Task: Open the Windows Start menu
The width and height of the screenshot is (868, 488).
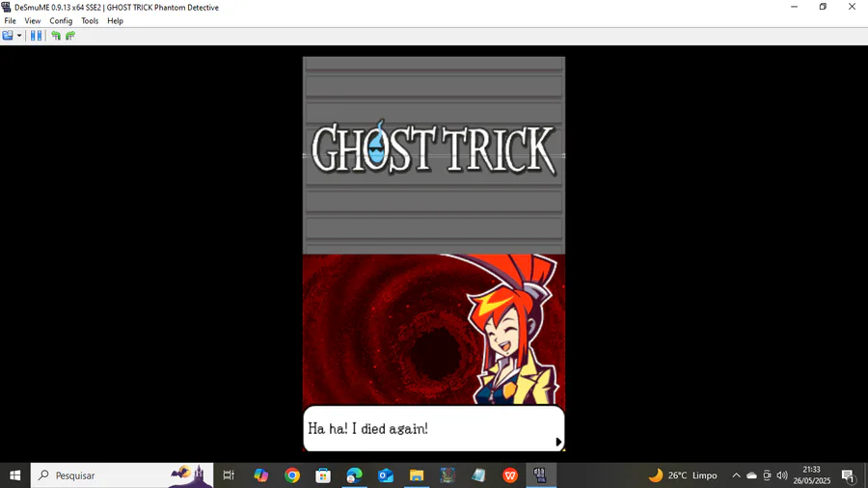Action: click(14, 475)
